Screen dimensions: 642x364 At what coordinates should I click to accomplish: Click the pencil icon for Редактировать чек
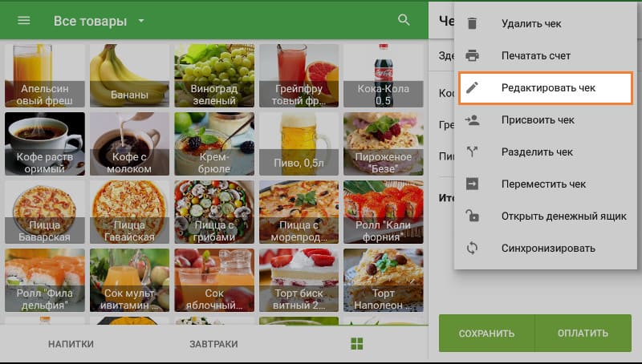click(473, 88)
